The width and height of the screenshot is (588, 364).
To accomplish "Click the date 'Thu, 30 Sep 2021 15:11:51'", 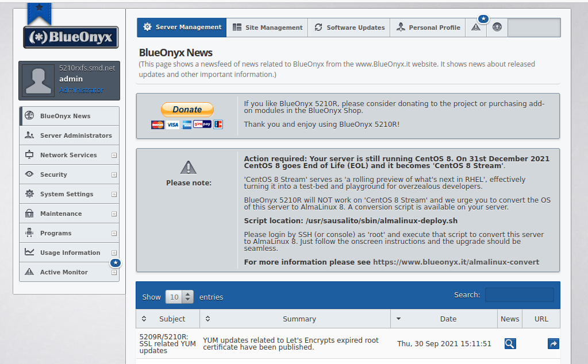I will pyautogui.click(x=444, y=344).
